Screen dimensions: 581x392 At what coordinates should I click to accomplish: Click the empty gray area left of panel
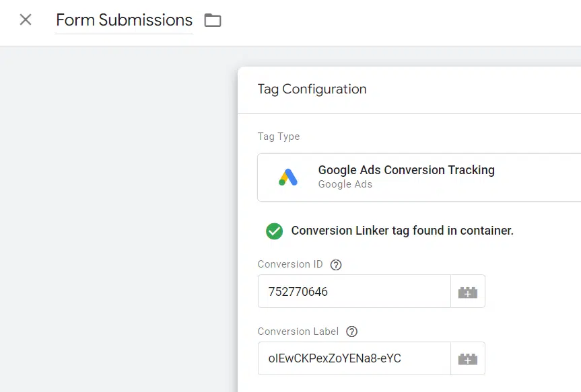coord(118,219)
